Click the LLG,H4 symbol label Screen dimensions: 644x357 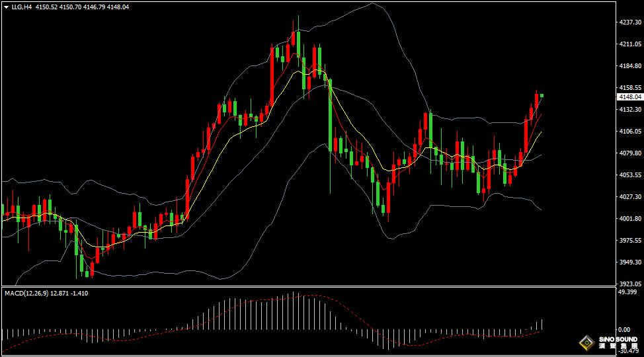coord(22,7)
